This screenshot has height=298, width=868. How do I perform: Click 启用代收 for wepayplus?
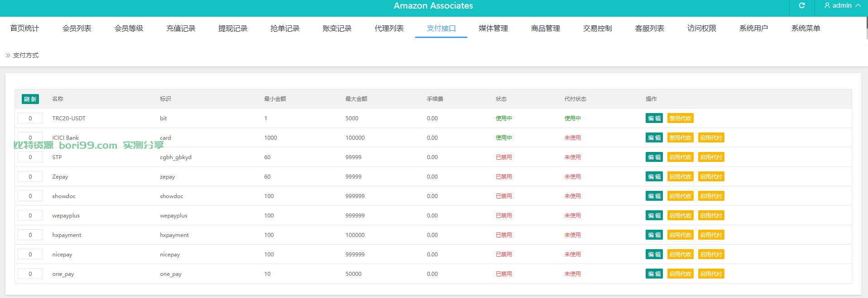pyautogui.click(x=681, y=215)
